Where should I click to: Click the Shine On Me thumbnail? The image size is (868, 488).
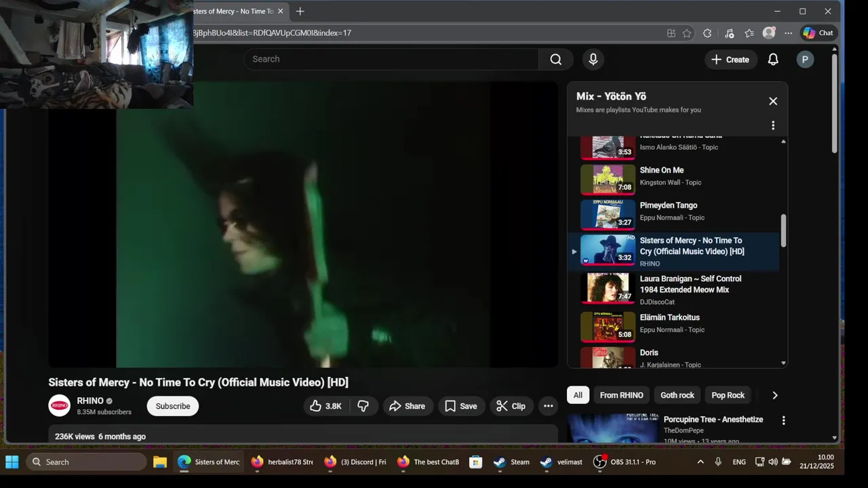[608, 180]
